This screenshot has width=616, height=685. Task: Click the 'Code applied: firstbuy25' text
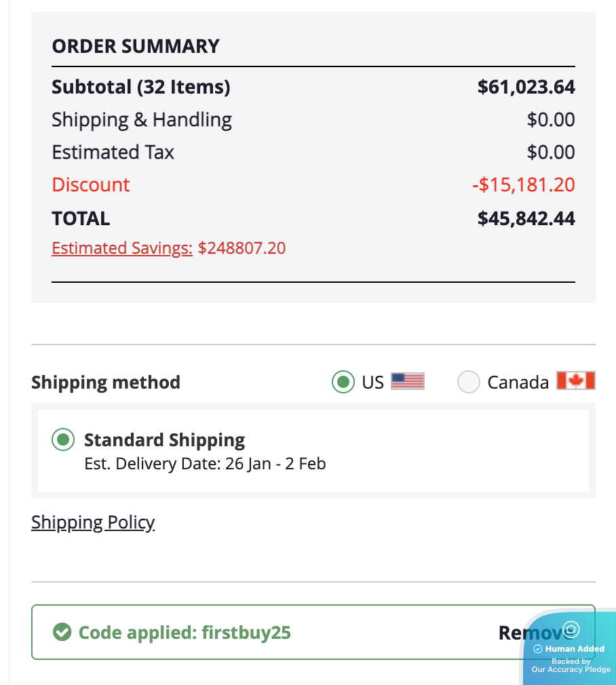click(185, 633)
